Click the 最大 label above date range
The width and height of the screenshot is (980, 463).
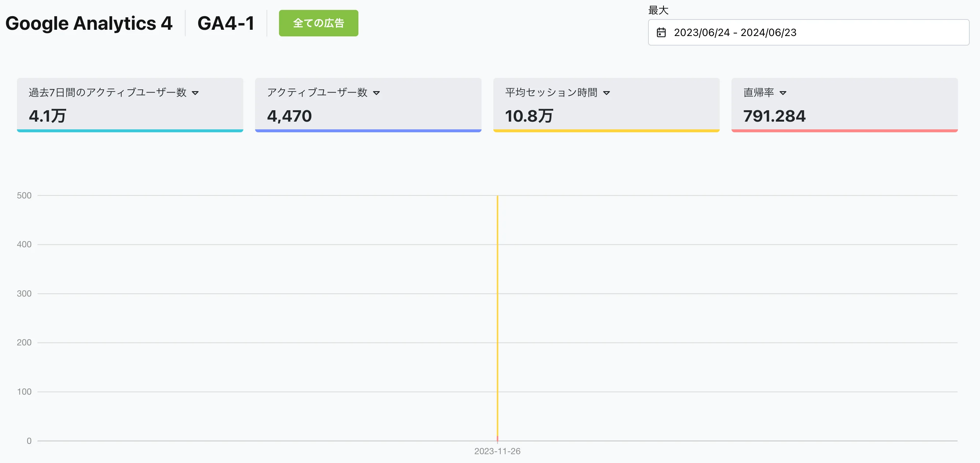[658, 10]
